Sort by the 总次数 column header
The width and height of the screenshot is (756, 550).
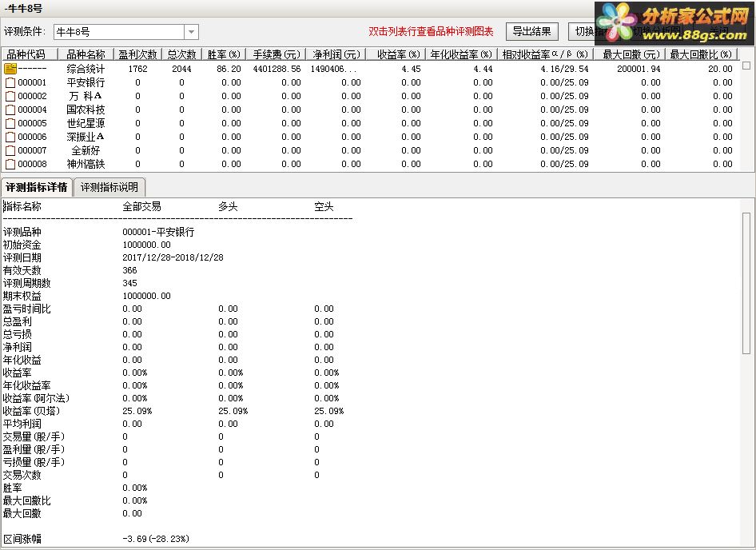coord(181,54)
